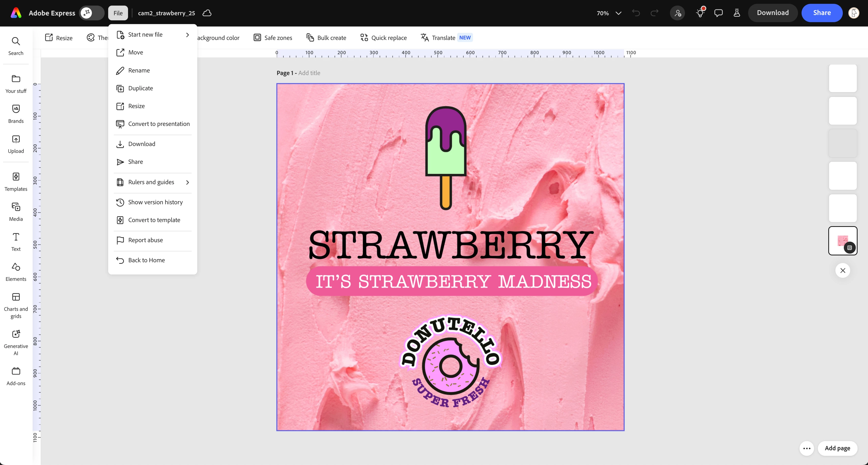This screenshot has width=868, height=465.
Task: Click Bulk create in the toolbar
Action: (x=326, y=38)
